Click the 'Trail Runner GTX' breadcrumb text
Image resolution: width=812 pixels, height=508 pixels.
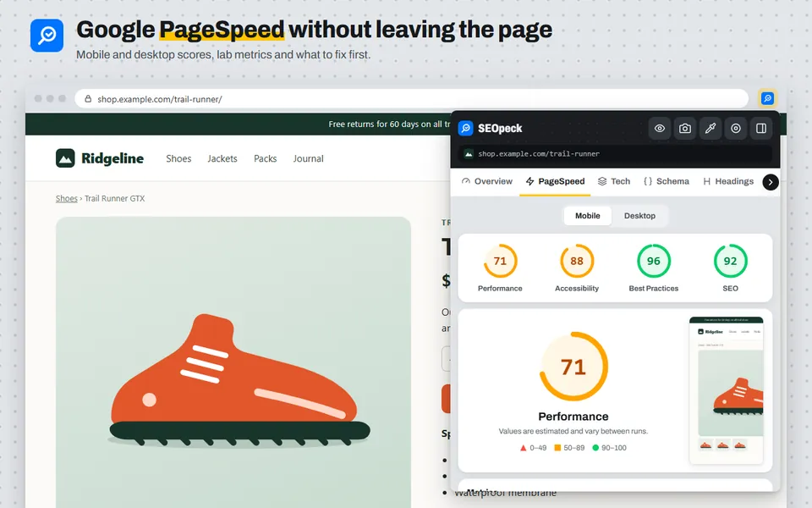tap(114, 198)
